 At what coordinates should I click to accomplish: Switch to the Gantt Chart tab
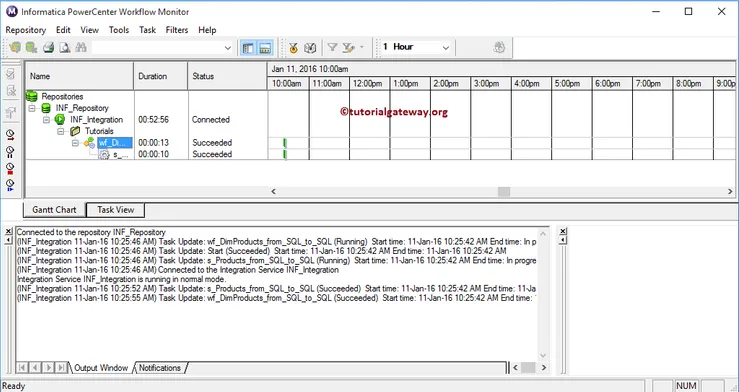[54, 210]
